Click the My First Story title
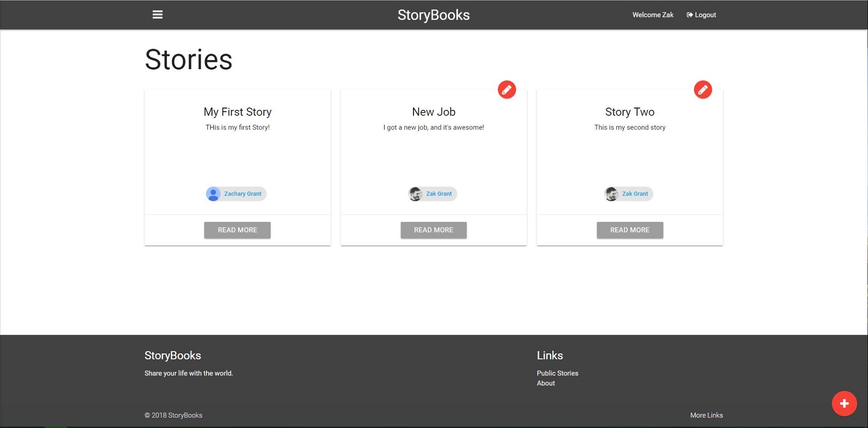Image resolution: width=868 pixels, height=428 pixels. (x=238, y=112)
